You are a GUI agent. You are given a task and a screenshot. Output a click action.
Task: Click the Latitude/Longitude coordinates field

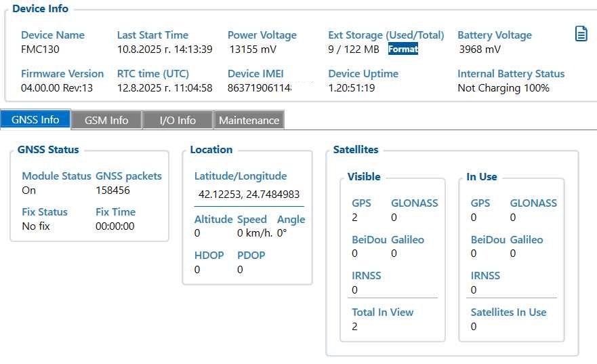coord(249,195)
